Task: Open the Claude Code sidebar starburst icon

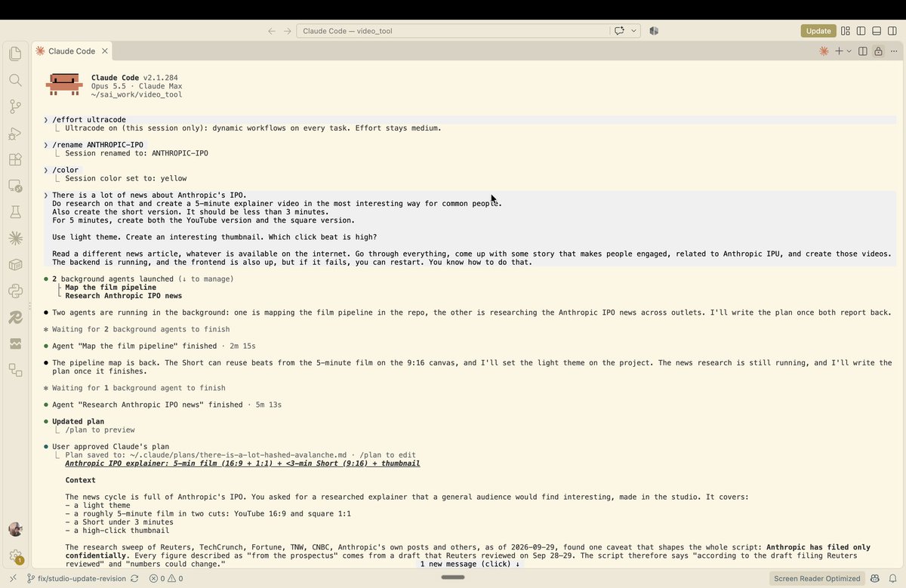Action: (15, 239)
